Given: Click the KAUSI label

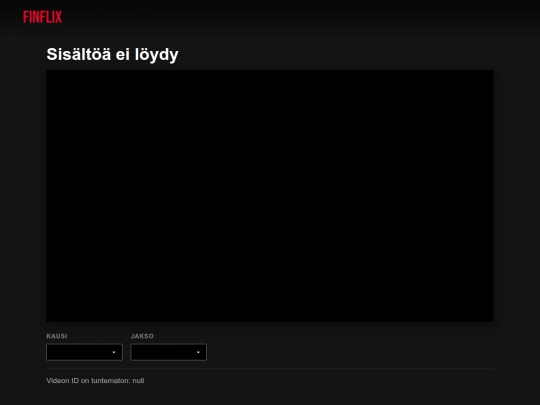Looking at the screenshot, I should [x=57, y=336].
